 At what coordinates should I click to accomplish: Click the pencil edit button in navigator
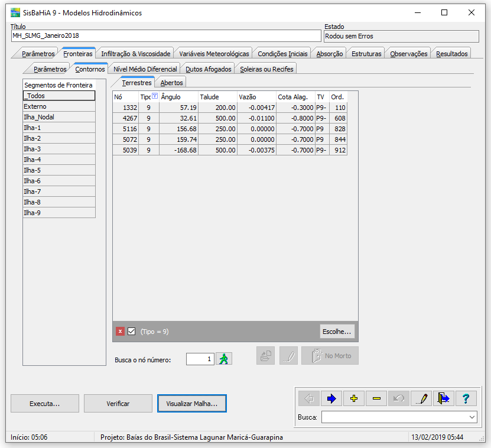click(421, 398)
